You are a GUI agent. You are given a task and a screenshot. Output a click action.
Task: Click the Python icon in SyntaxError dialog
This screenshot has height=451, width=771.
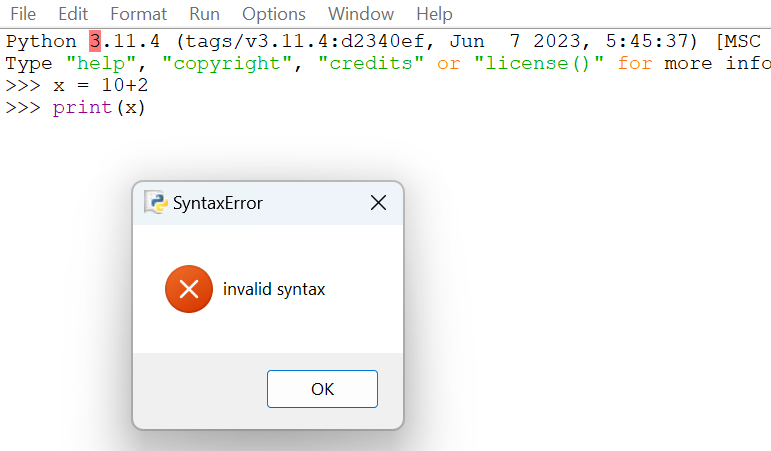(155, 203)
